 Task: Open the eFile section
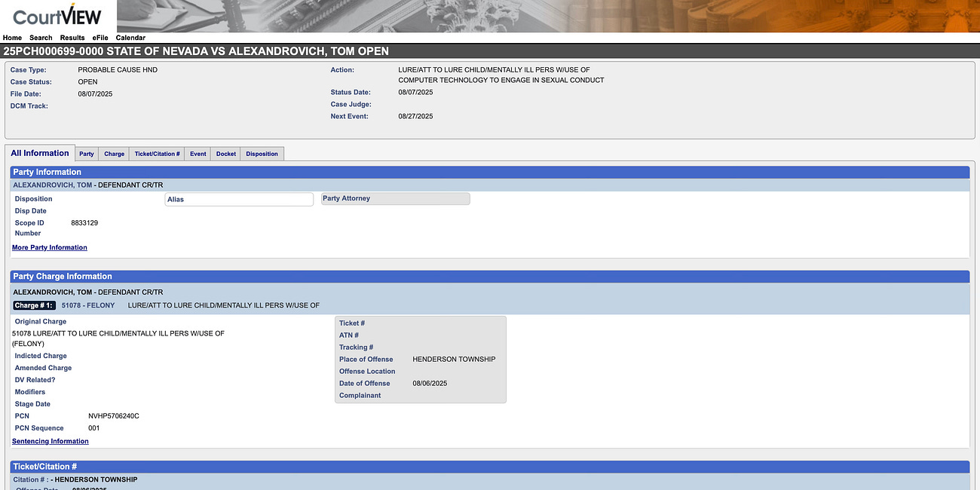pyautogui.click(x=100, y=37)
